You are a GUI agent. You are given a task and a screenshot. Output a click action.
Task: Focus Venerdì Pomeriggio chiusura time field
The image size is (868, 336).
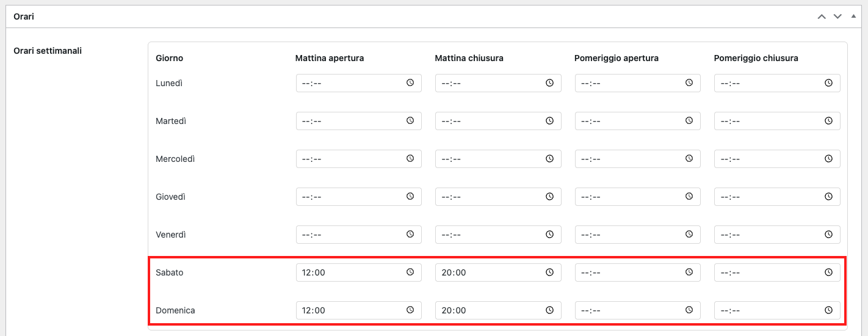(x=777, y=235)
